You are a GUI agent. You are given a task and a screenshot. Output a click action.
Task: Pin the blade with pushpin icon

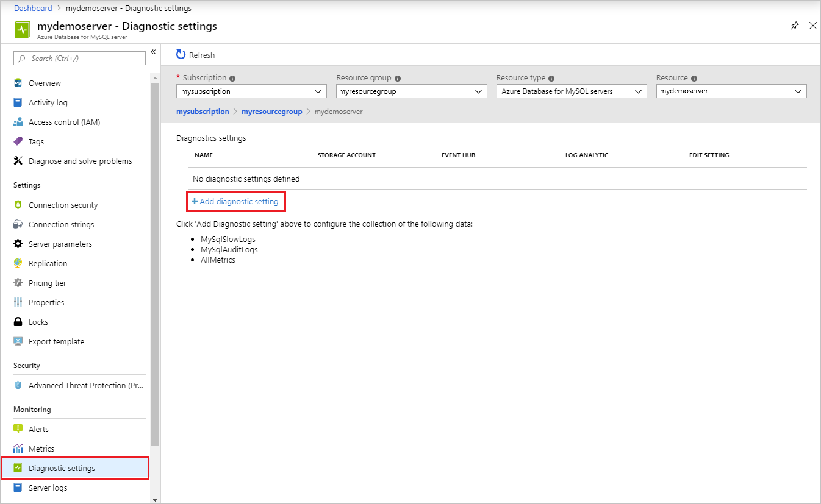pyautogui.click(x=794, y=26)
